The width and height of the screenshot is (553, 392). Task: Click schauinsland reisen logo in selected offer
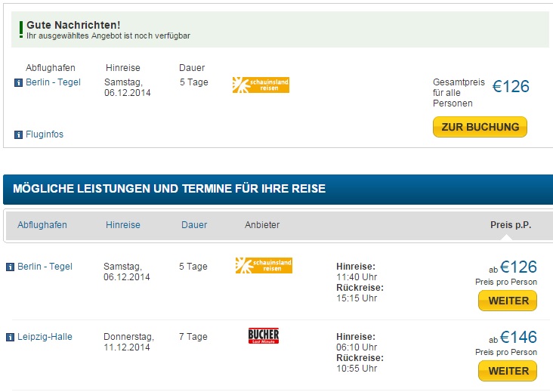261,85
